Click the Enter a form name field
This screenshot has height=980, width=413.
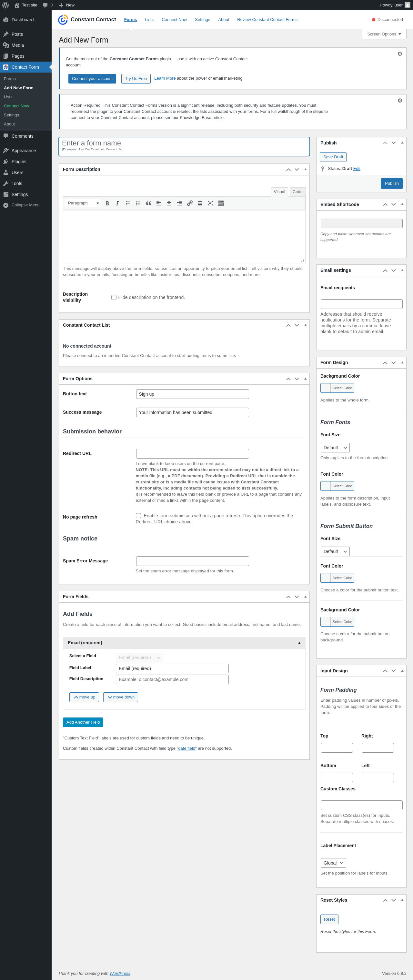pyautogui.click(x=184, y=146)
